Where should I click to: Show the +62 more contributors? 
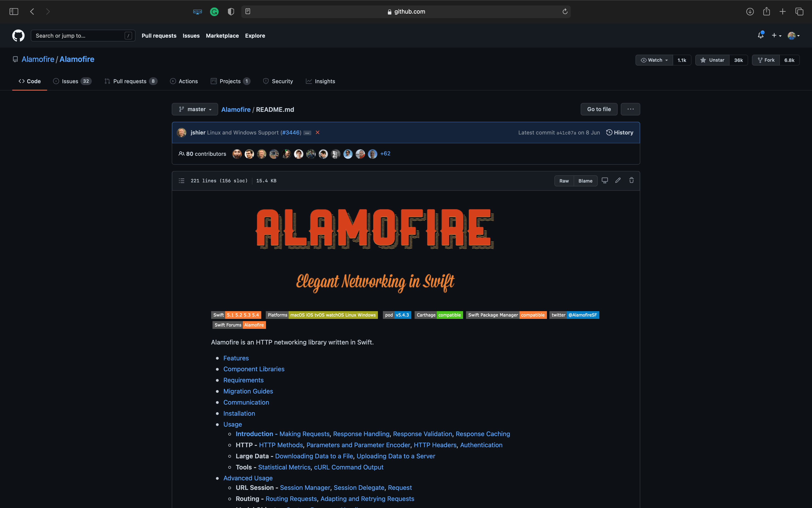385,154
